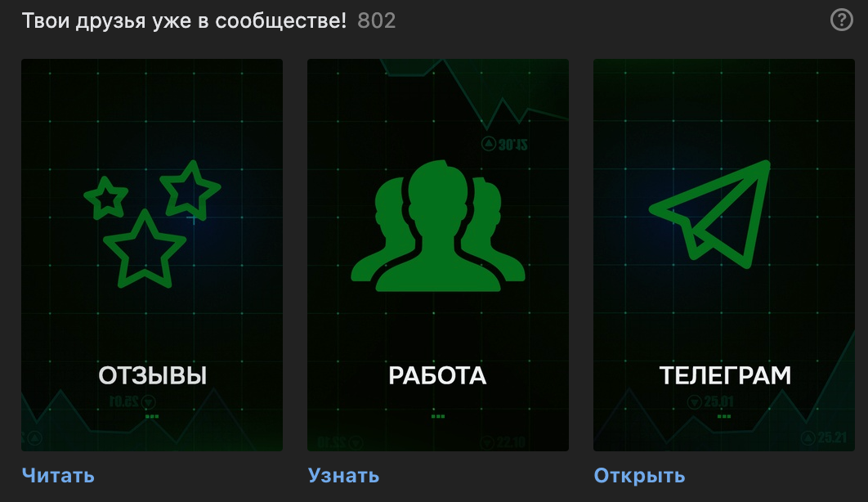Click the upper-right star icon
The width and height of the screenshot is (868, 502).
coord(190,190)
